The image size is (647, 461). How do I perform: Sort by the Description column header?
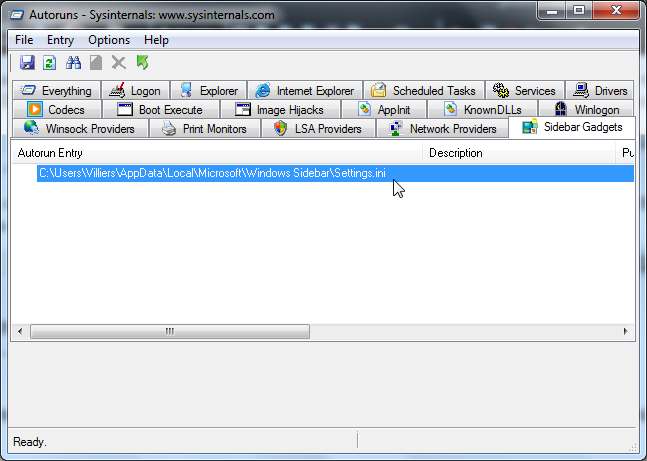pos(519,153)
